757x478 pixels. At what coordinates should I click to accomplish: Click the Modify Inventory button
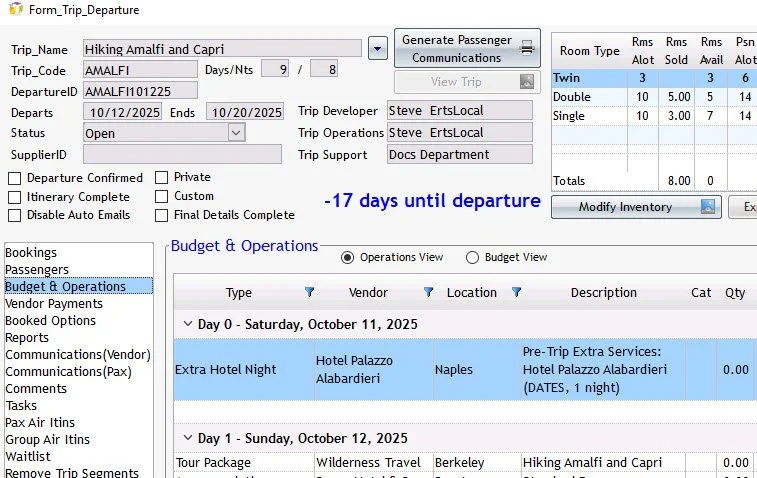coord(636,207)
